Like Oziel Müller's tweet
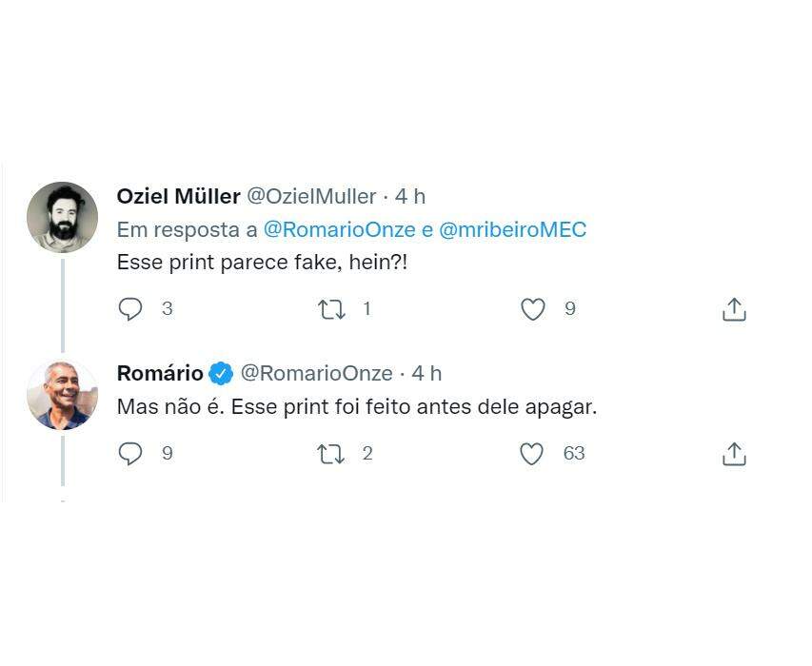812x666 pixels. pyautogui.click(x=533, y=309)
